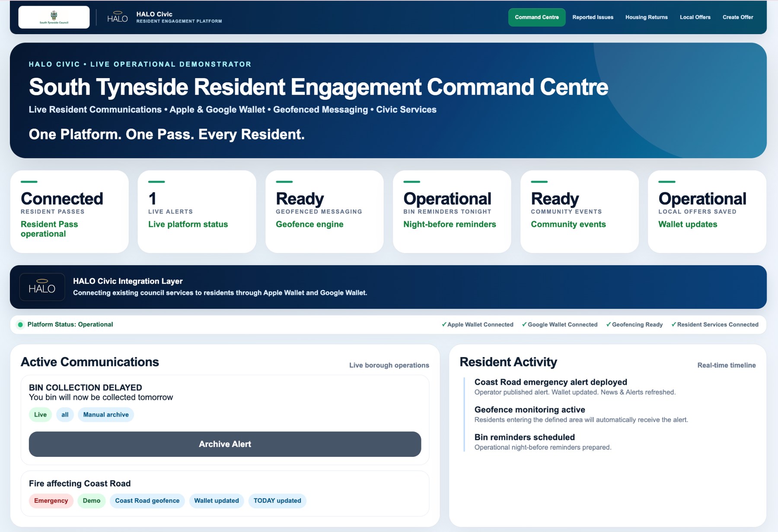Click 'Resident Services Connected' status
The image size is (778, 532).
[715, 325]
